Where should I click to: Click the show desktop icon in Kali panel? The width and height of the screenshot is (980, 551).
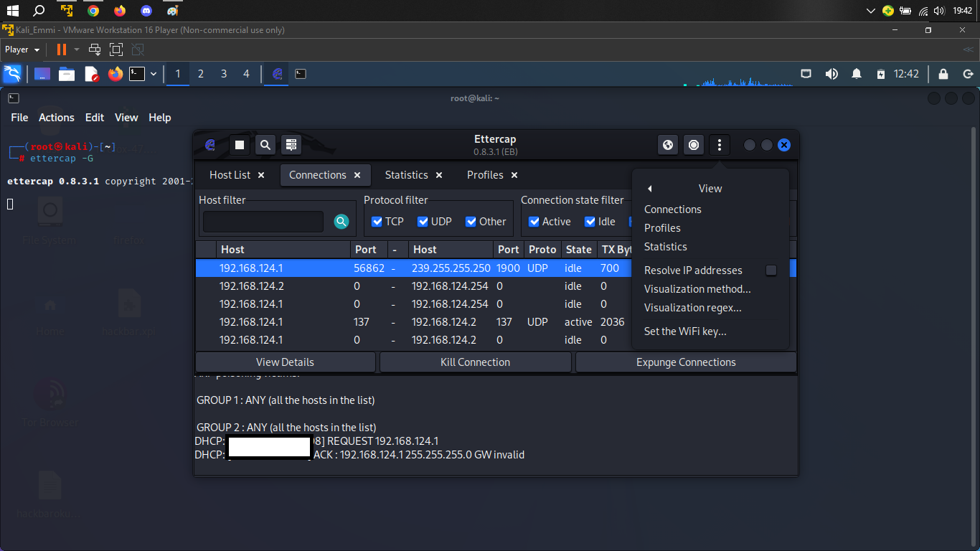click(42, 74)
